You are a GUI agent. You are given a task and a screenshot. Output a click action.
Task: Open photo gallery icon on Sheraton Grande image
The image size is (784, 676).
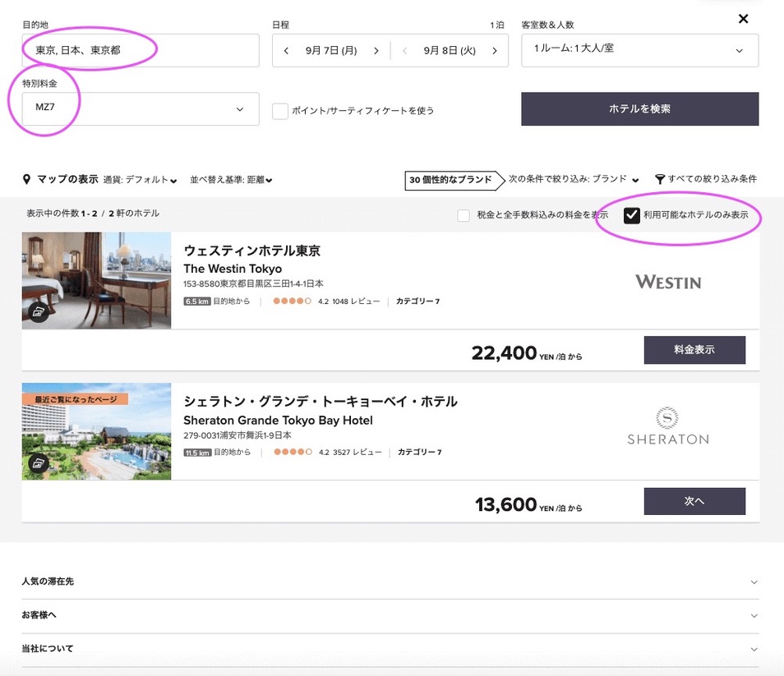[x=38, y=463]
